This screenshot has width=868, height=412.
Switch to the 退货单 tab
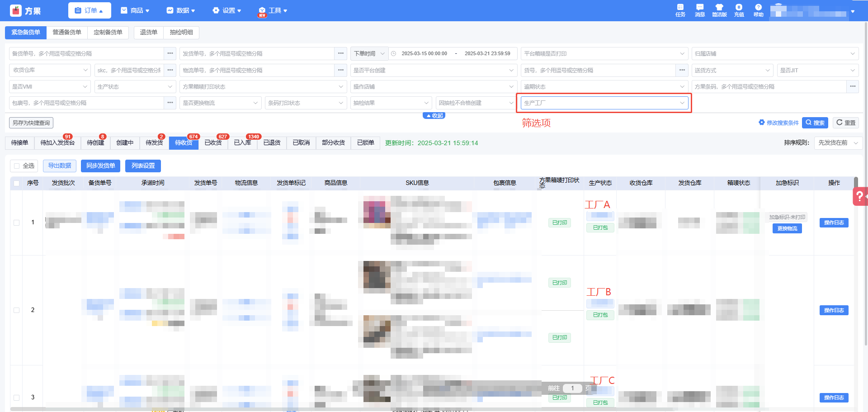(x=149, y=33)
